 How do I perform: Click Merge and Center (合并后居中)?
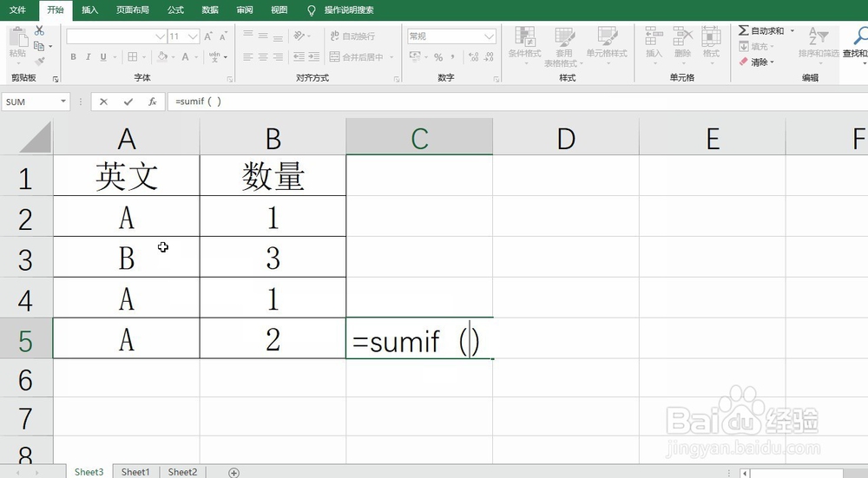pyautogui.click(x=357, y=56)
